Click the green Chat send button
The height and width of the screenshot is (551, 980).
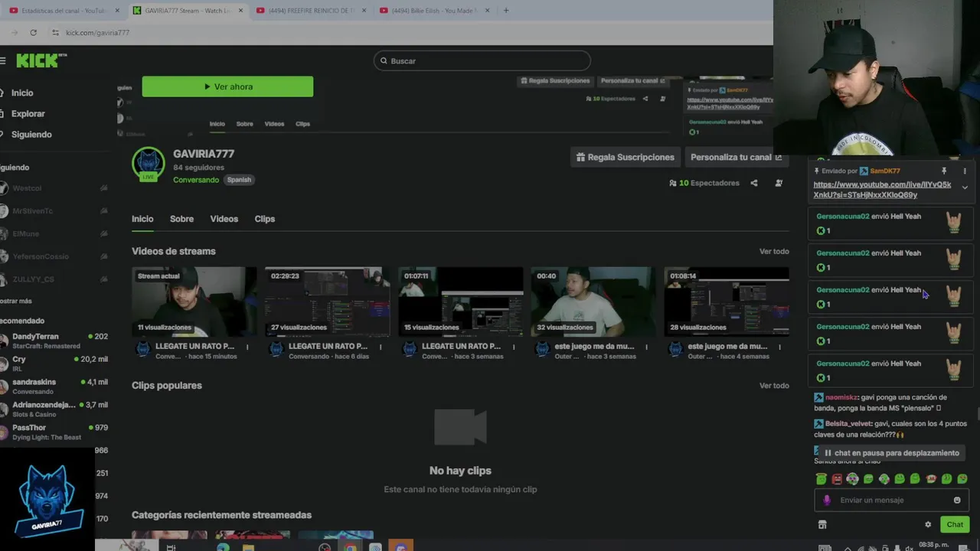pyautogui.click(x=955, y=524)
